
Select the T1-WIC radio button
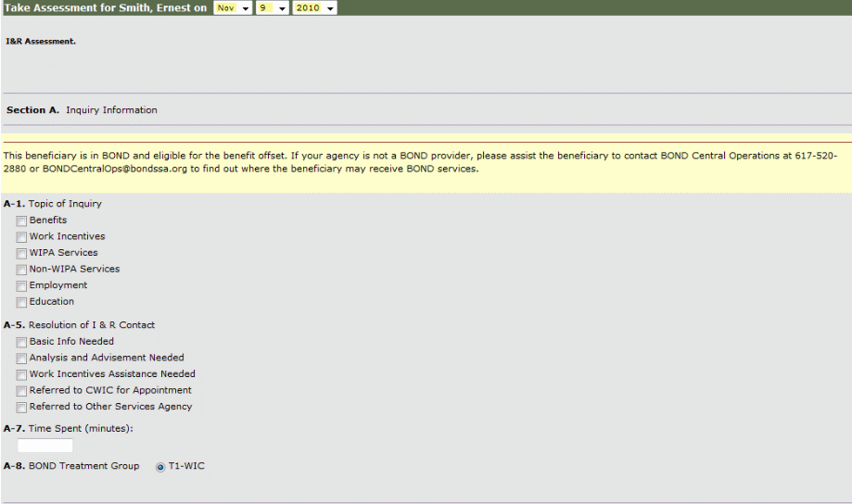coord(160,467)
